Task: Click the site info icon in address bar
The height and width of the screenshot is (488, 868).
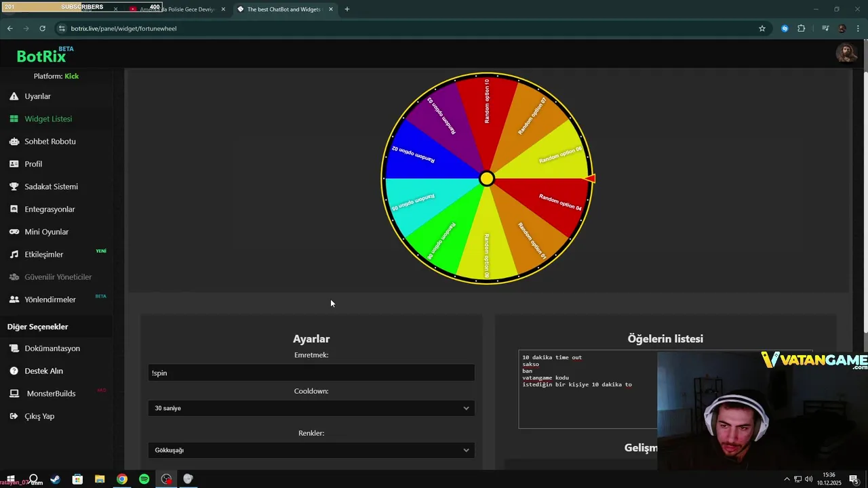Action: coord(62,28)
